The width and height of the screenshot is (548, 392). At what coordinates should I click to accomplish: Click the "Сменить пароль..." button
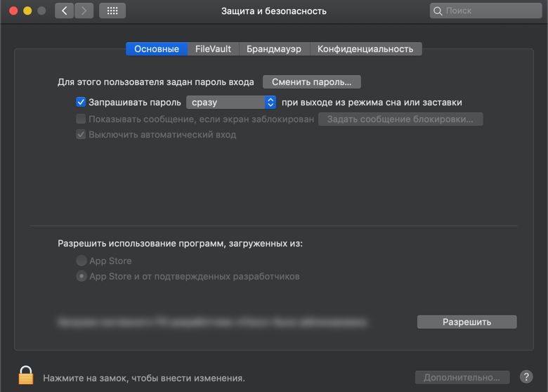311,82
